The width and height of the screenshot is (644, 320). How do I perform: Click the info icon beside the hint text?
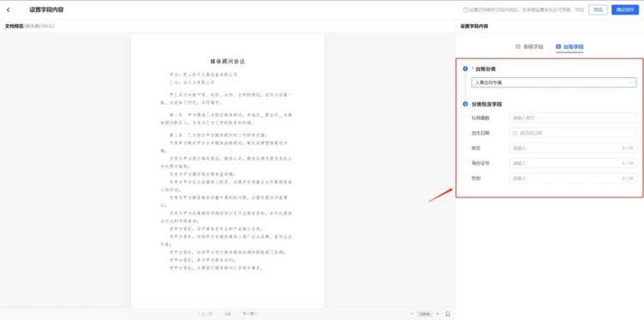tap(465, 9)
